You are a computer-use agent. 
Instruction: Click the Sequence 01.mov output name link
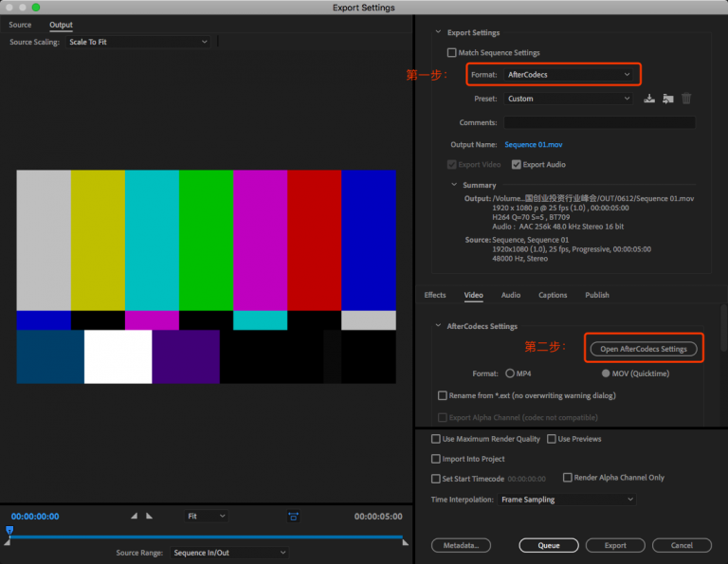(534, 144)
